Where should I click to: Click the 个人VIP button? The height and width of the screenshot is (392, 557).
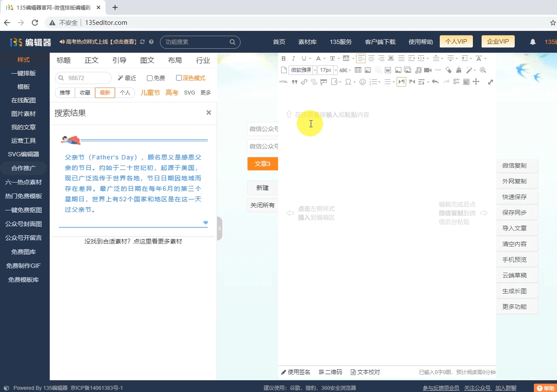point(456,41)
